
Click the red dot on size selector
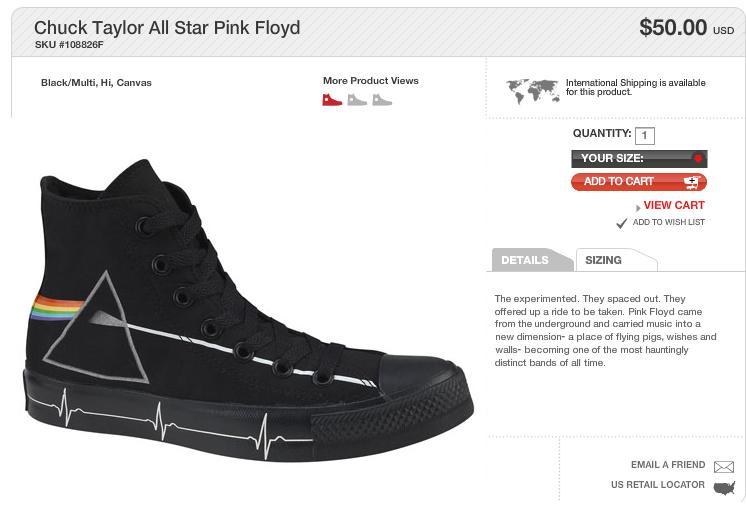[698, 158]
